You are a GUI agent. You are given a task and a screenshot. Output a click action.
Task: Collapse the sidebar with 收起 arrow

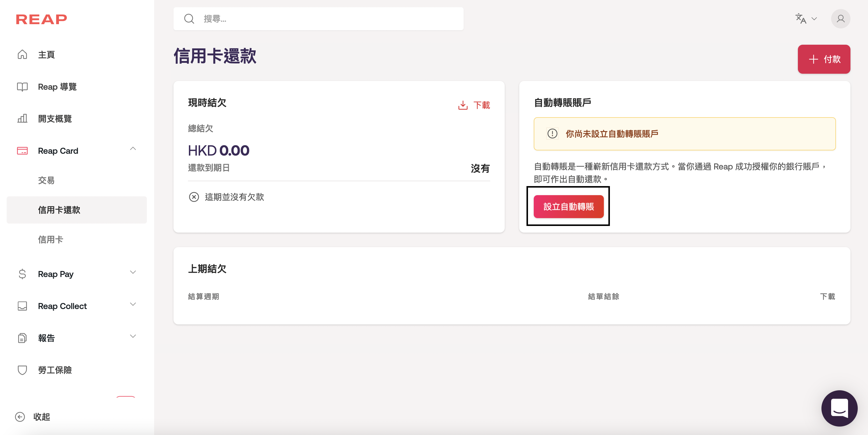pyautogui.click(x=20, y=417)
